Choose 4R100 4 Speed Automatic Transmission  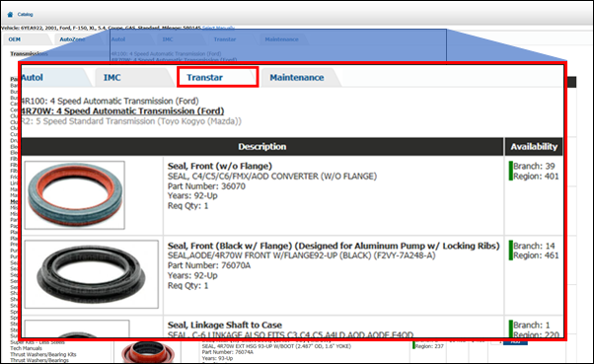click(x=110, y=102)
